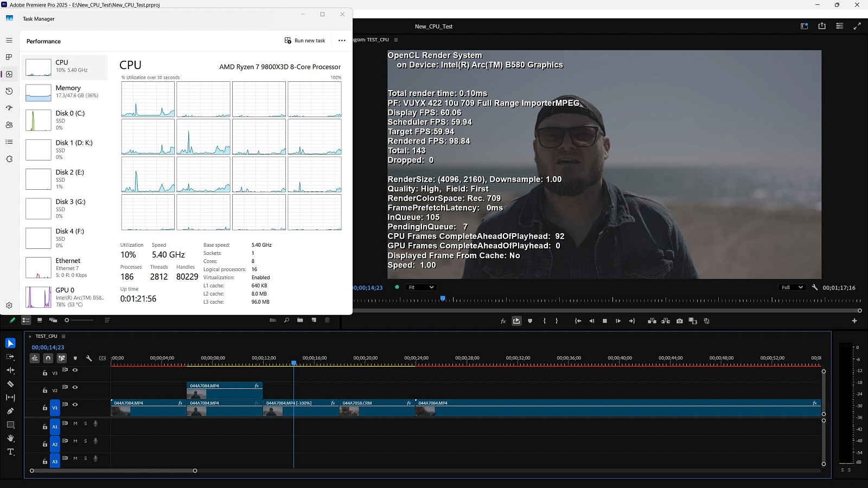Viewport: 868px width, 488px height.
Task: Click Mark Out bracket button
Action: click(557, 321)
